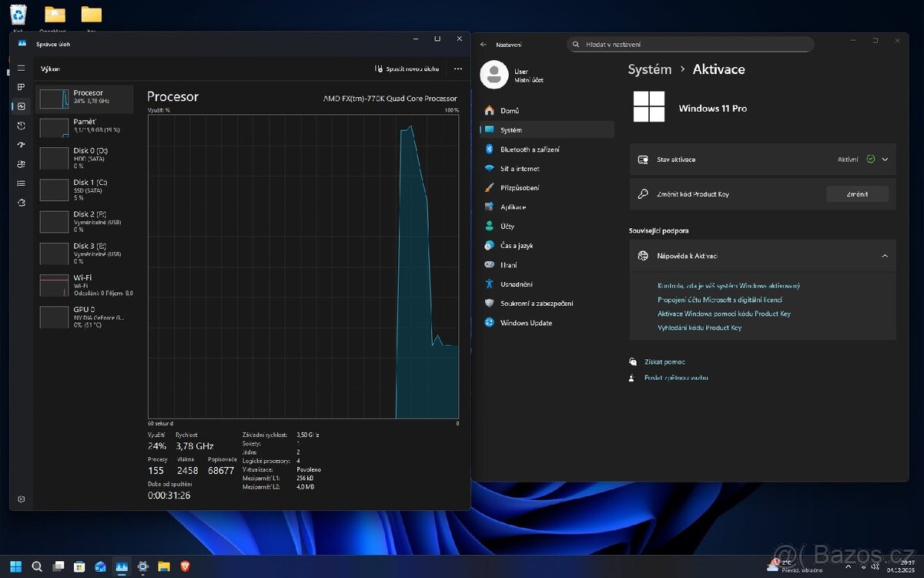This screenshot has width=924, height=578.
Task: Open Task Manager navigation hamburger menu
Action: pos(20,68)
